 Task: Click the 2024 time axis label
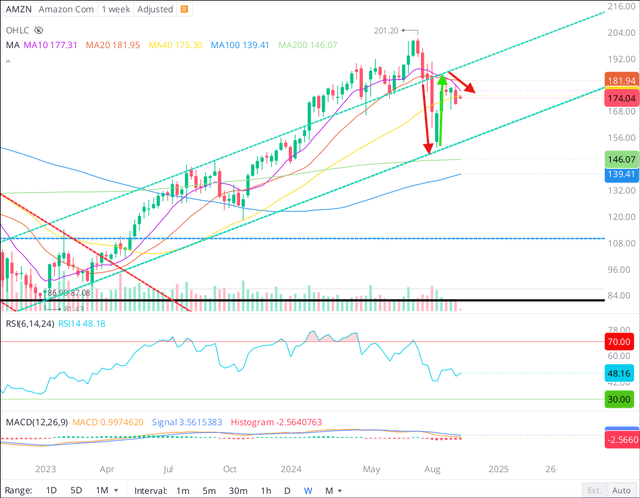click(x=291, y=469)
